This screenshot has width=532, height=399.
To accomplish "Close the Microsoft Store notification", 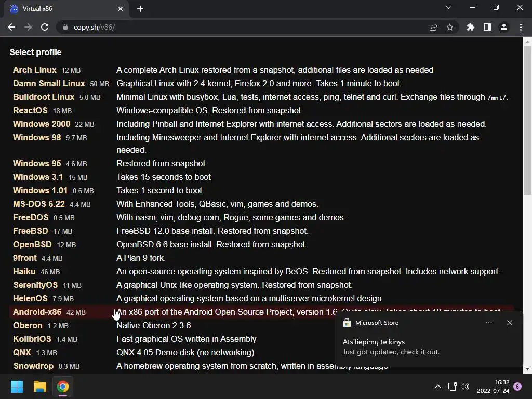I will (x=509, y=323).
